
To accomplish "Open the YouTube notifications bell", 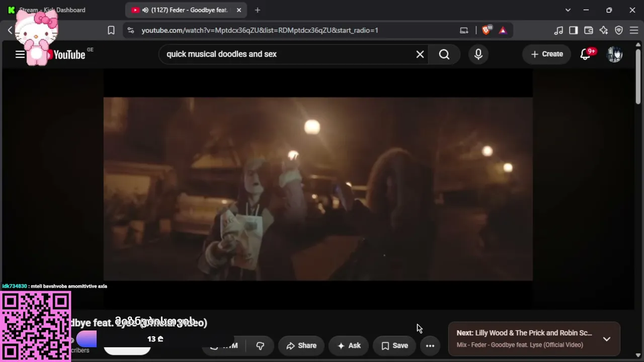I will (585, 54).
